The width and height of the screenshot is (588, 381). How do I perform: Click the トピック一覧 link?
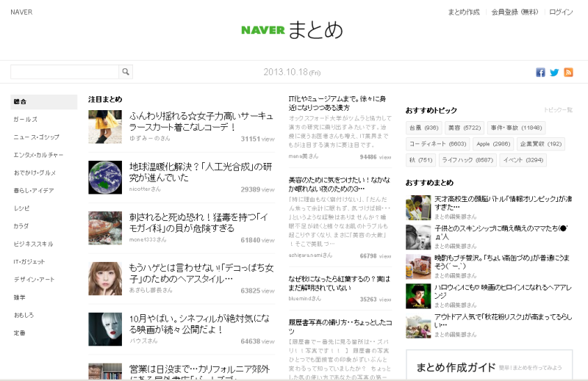pyautogui.click(x=558, y=110)
